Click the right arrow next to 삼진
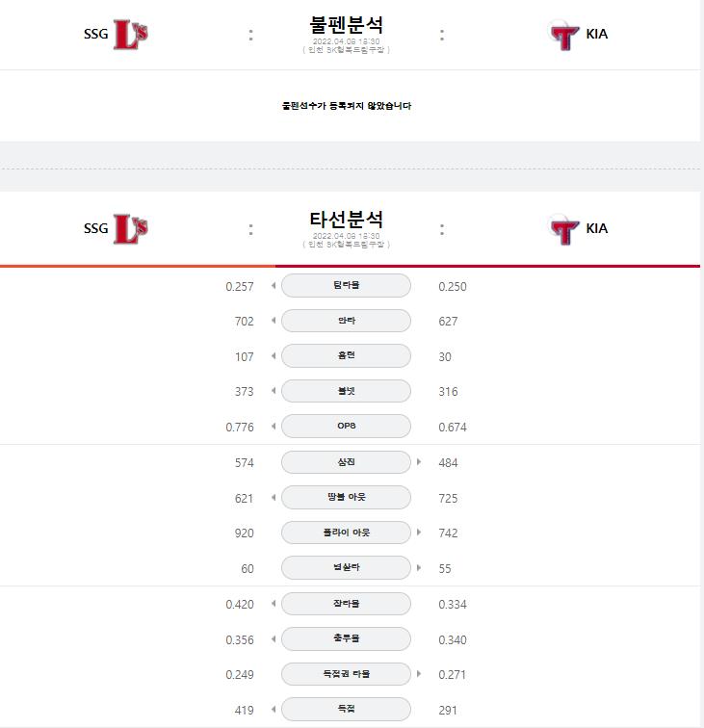The height and width of the screenshot is (728, 704). [419, 462]
